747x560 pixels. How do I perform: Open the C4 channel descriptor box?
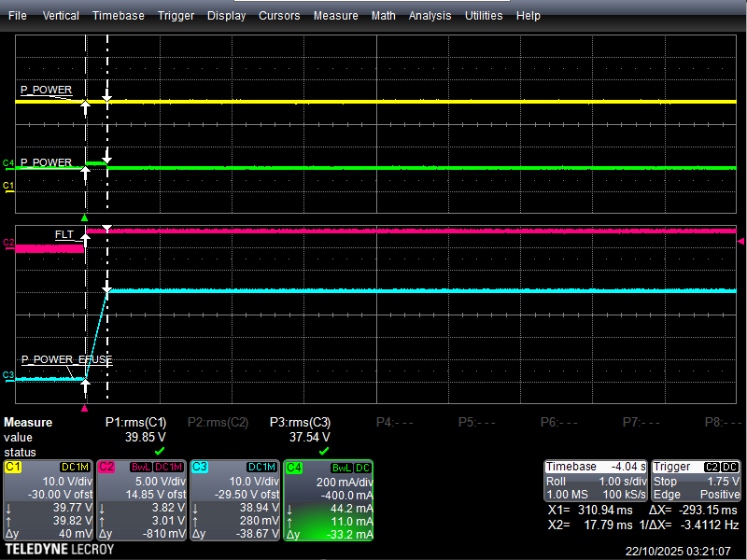click(x=329, y=500)
